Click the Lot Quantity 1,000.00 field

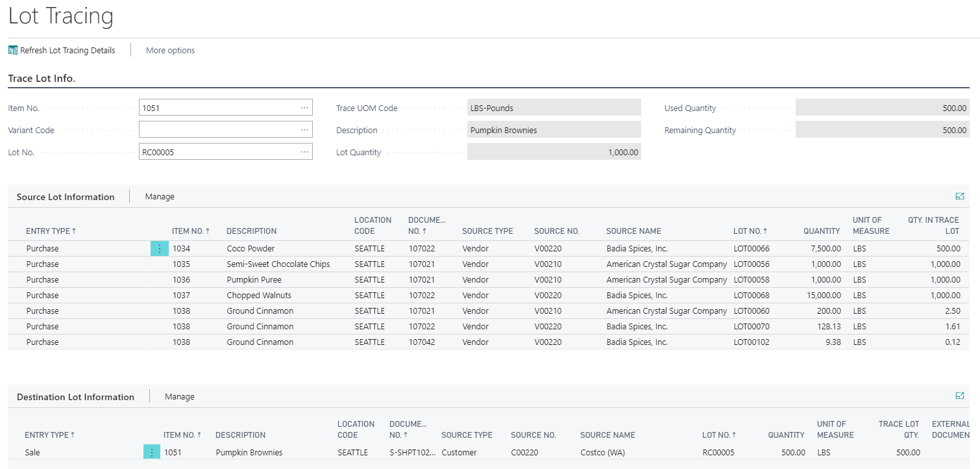click(x=554, y=152)
